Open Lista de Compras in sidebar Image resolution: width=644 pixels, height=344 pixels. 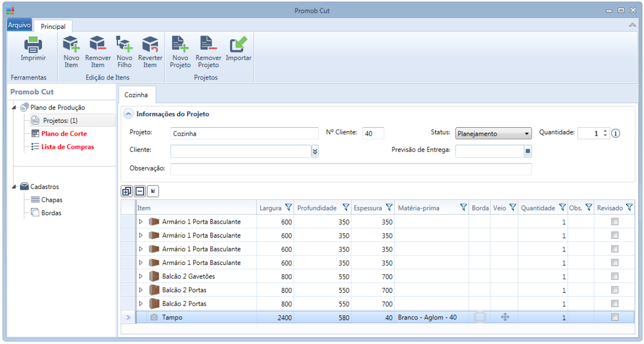pos(68,147)
